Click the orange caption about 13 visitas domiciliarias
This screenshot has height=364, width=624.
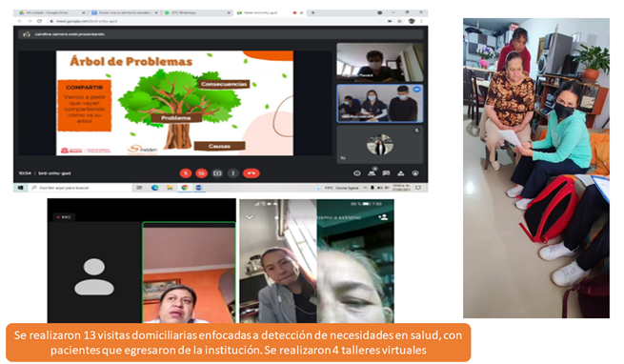point(238,342)
